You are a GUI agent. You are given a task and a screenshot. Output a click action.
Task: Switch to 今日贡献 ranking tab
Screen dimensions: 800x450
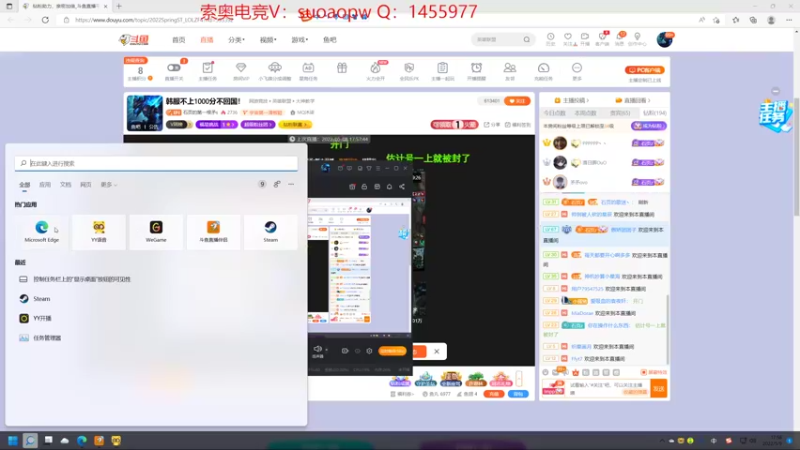[555, 113]
